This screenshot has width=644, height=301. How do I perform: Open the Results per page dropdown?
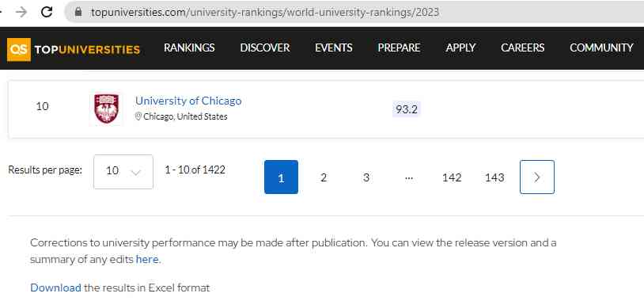[x=123, y=171]
